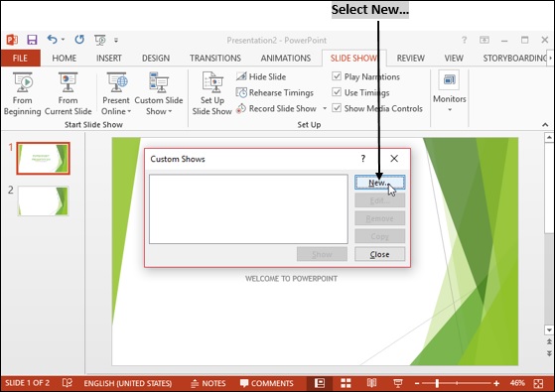Expand Record Slide Show dropdown arrow
Viewport: 555px width, 392px height.
pos(325,108)
